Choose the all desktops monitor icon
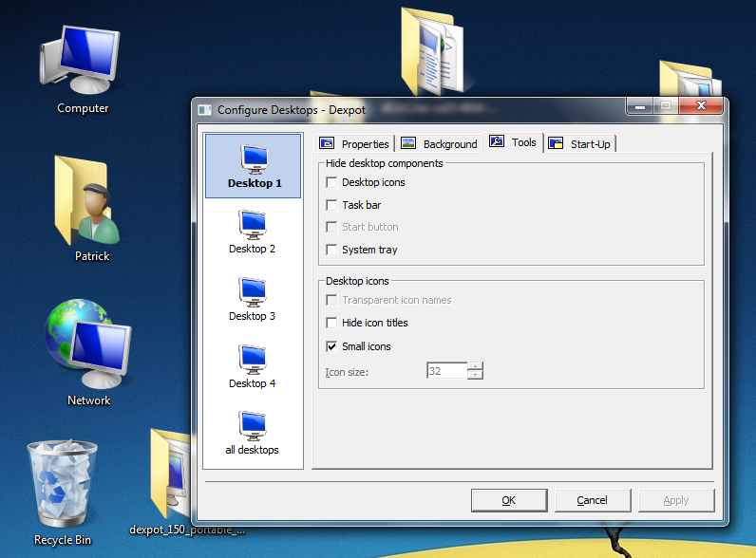The image size is (756, 558). 253,426
